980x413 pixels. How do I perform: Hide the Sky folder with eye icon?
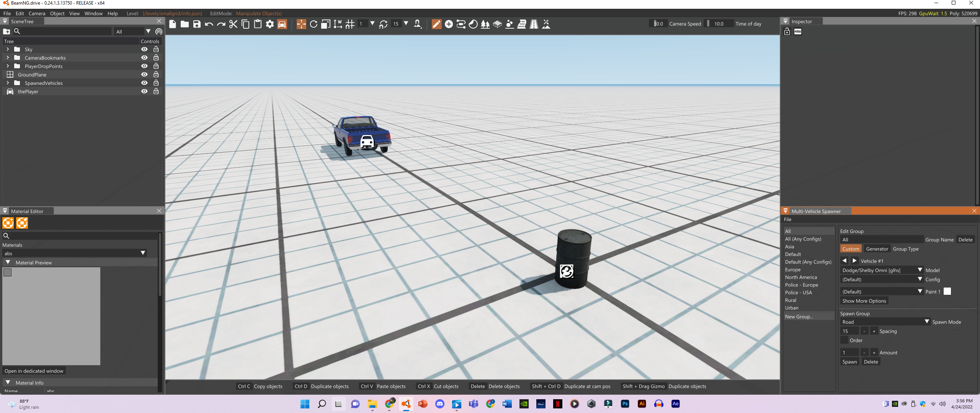click(x=144, y=49)
